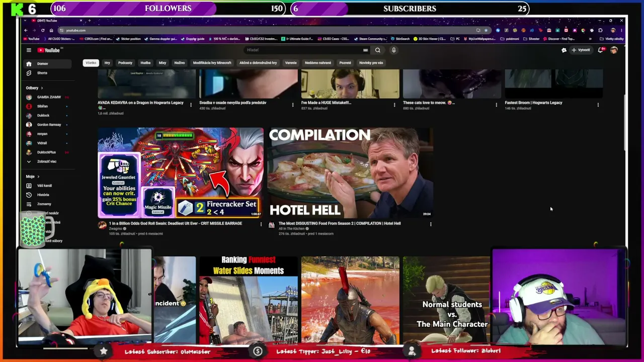Open the Doppler guide bookmark

pos(193,39)
